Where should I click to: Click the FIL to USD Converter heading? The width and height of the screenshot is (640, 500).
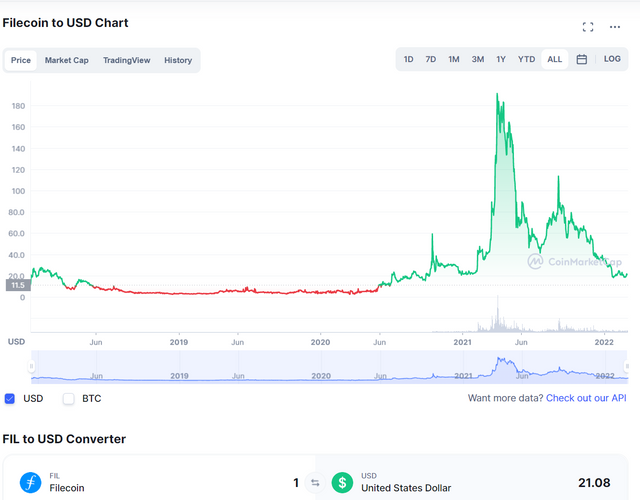click(x=64, y=439)
